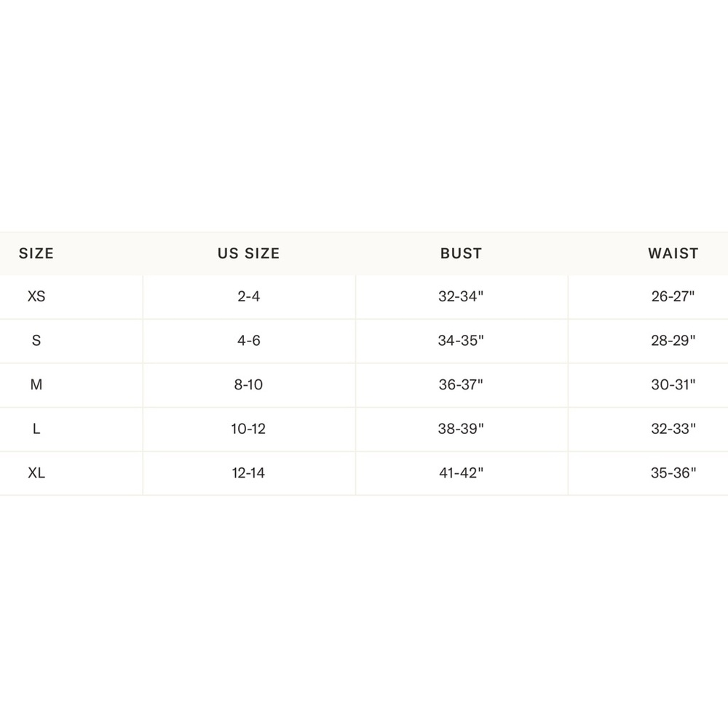
Task: Click the 8-10 US size cell
Action: [x=248, y=384]
